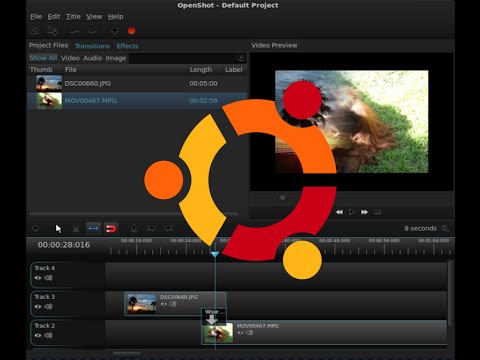The width and height of the screenshot is (480, 360).
Task: Open the Title menu
Action: tap(73, 17)
